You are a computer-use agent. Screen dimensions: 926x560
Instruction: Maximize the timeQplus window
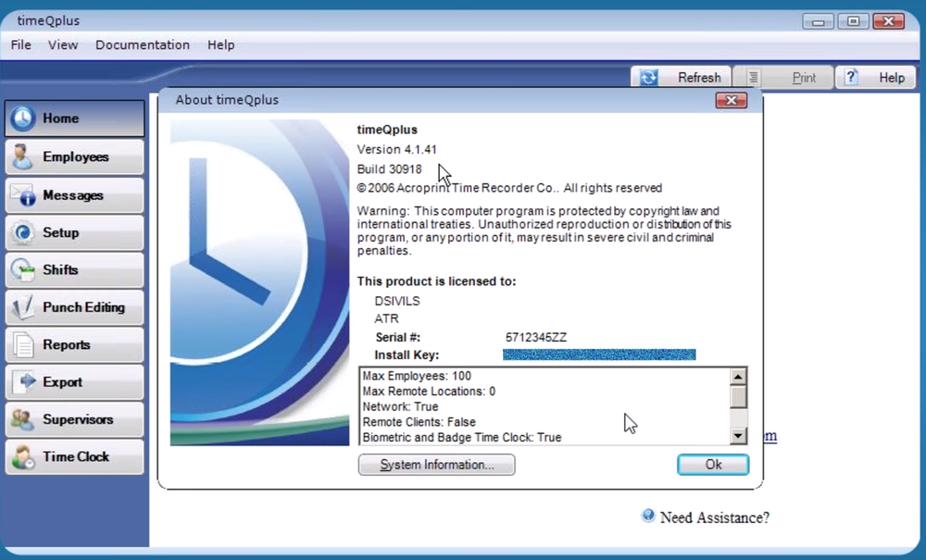click(854, 22)
